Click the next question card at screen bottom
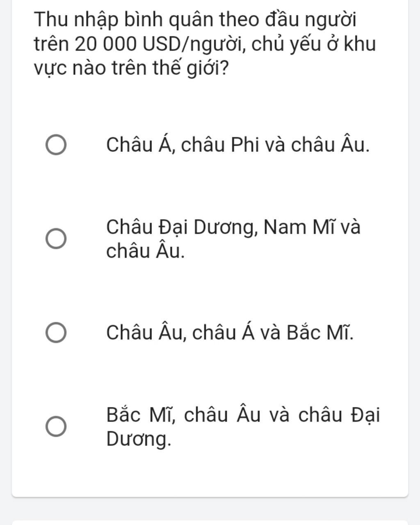 pos(210,523)
